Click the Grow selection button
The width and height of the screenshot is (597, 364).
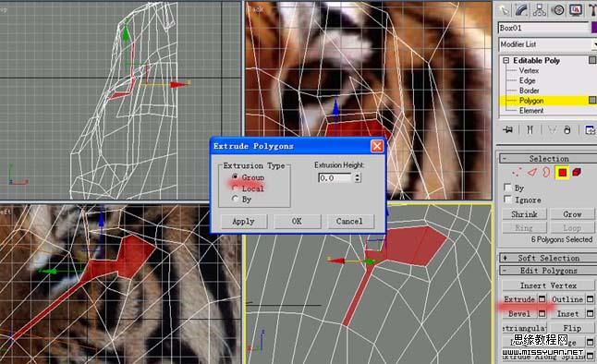click(x=572, y=214)
